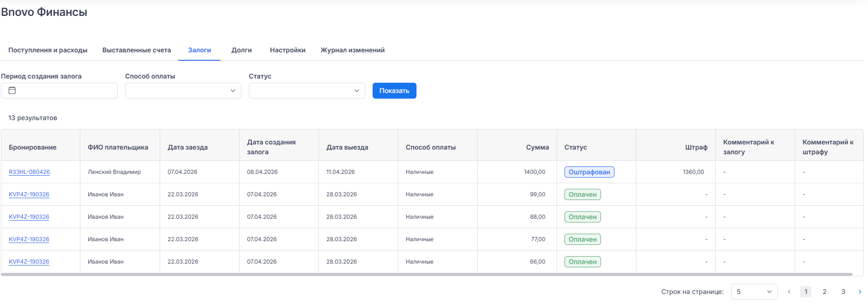Go to page 2 of results
Screen dimensions: 868x308
pyautogui.click(x=825, y=292)
